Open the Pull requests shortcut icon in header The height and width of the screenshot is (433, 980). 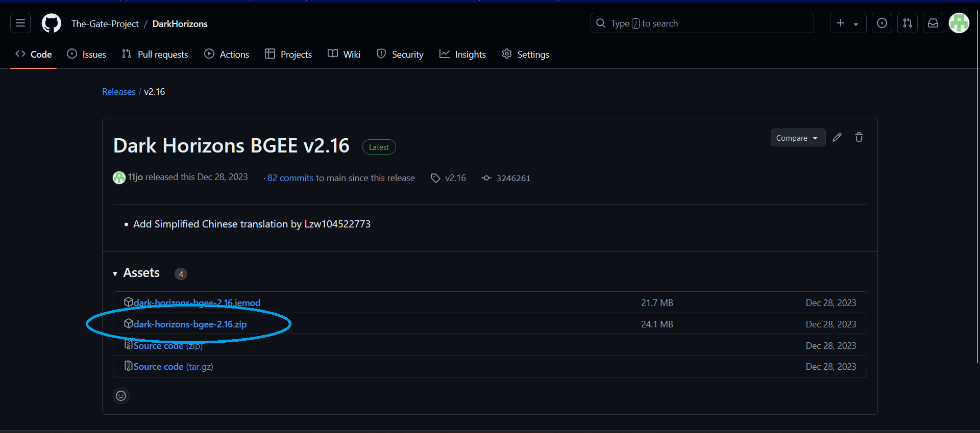click(908, 23)
